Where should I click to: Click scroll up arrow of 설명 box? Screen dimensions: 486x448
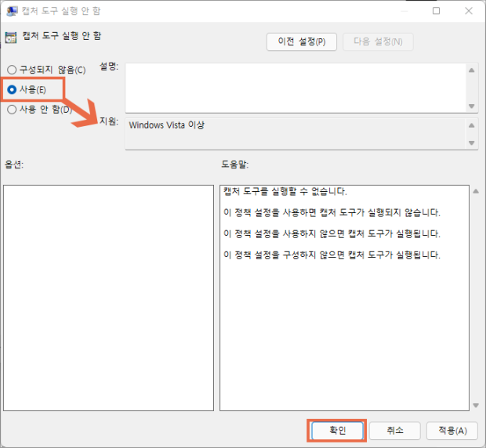pyautogui.click(x=472, y=70)
